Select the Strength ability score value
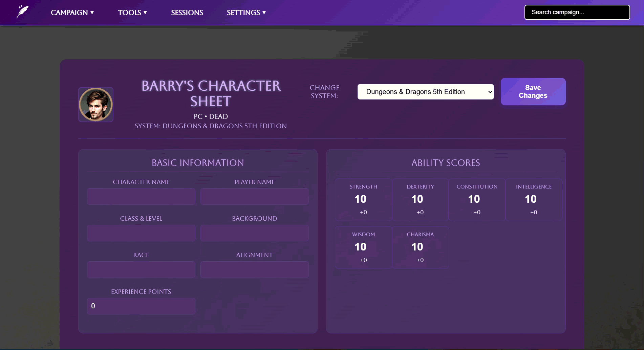The width and height of the screenshot is (644, 350). point(361,199)
